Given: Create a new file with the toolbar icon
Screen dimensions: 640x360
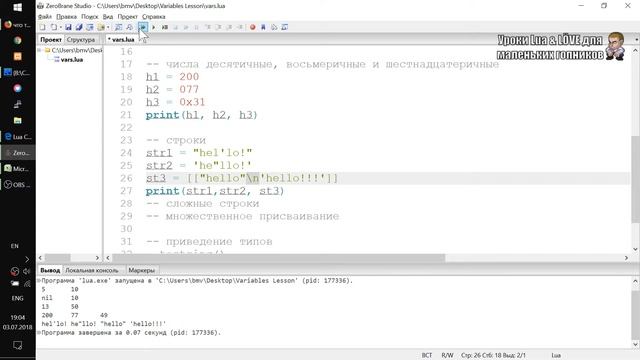Looking at the screenshot, I should (42, 27).
